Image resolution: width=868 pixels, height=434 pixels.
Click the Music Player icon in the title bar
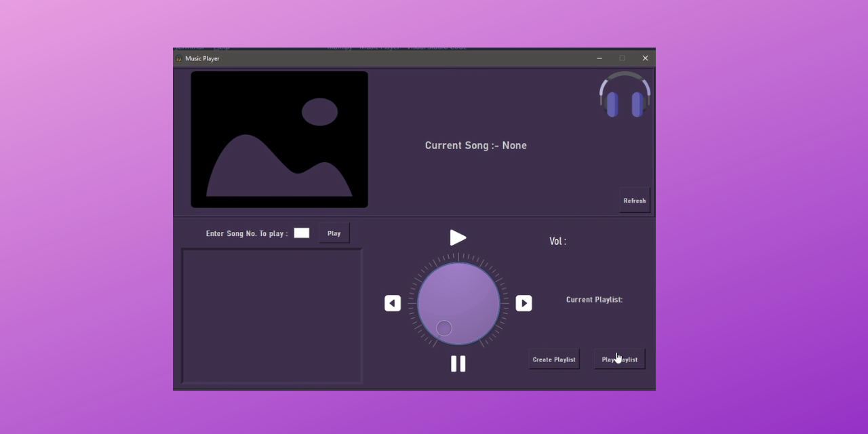pyautogui.click(x=178, y=58)
